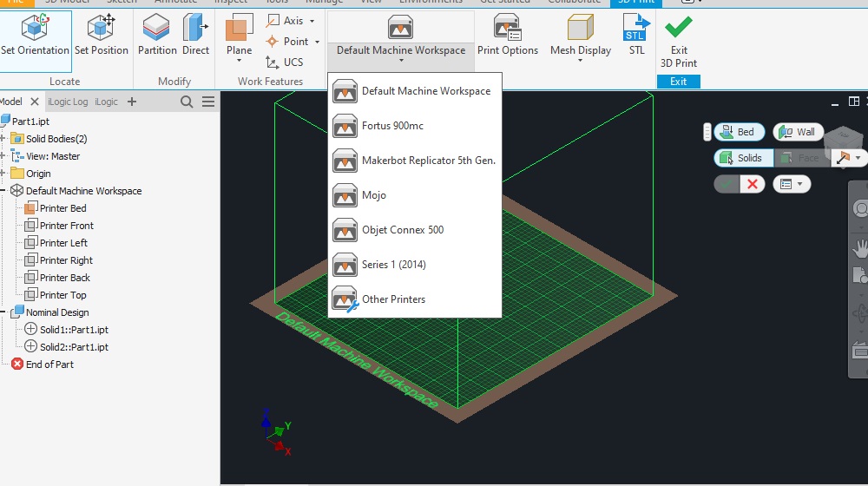This screenshot has height=486, width=868.
Task: Select the Series 1 (2014) printer
Action: 415,265
